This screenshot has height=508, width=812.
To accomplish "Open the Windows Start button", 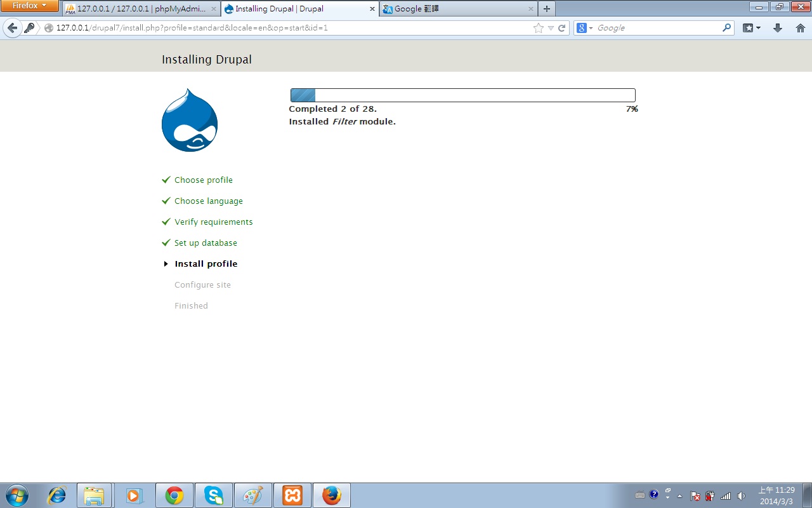I will pyautogui.click(x=16, y=495).
